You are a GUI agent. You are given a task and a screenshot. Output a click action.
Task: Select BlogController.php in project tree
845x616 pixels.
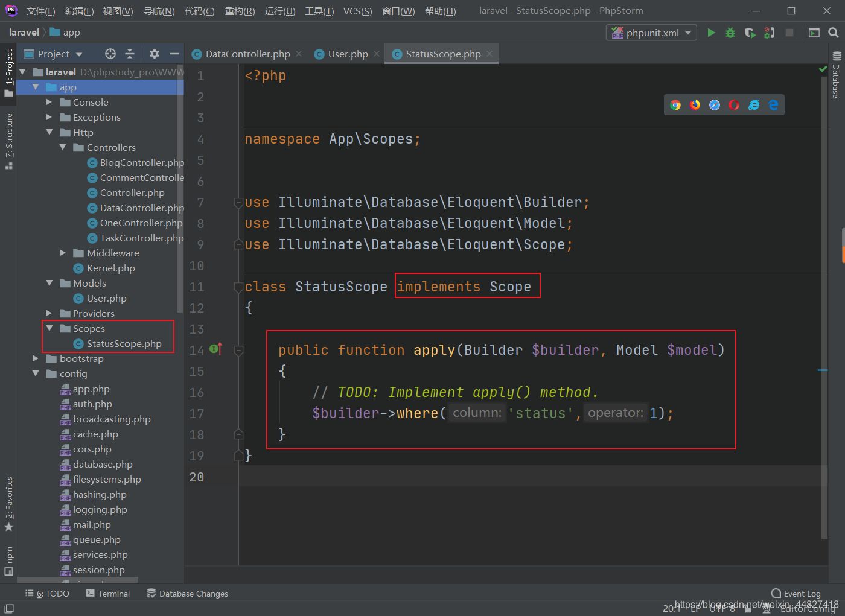pyautogui.click(x=136, y=162)
